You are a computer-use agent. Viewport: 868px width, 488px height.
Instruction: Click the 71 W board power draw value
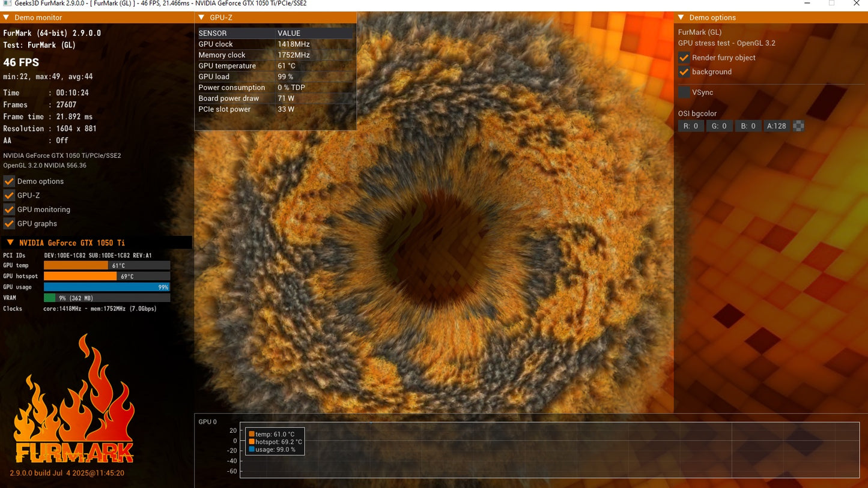click(286, 98)
